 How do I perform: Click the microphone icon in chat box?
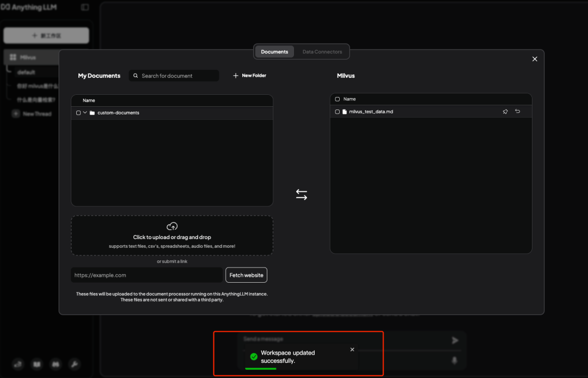pyautogui.click(x=455, y=361)
